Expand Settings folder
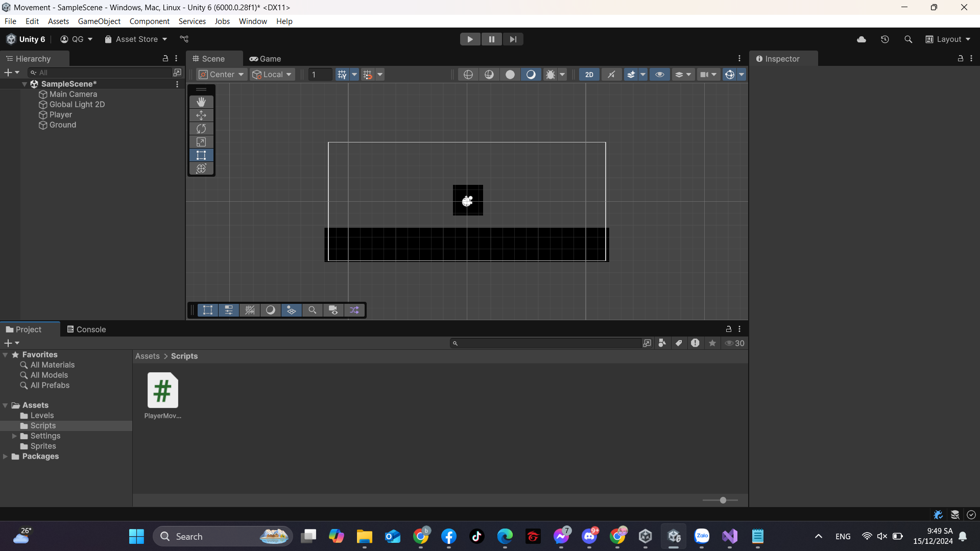The height and width of the screenshot is (551, 980). tap(14, 436)
